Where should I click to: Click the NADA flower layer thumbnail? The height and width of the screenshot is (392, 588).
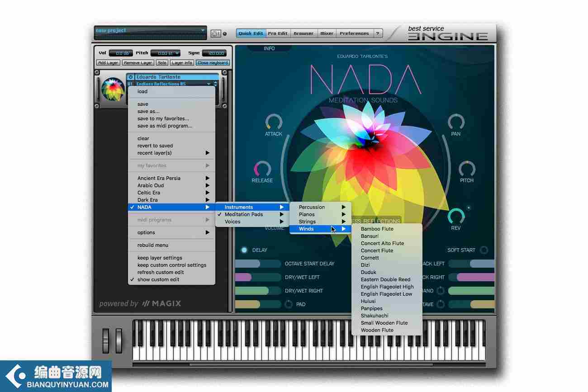point(113,89)
